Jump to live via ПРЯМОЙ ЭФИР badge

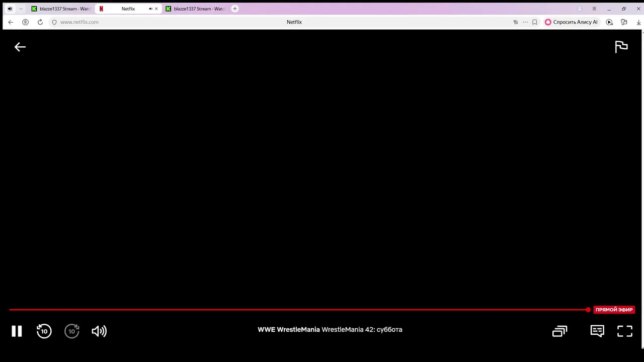tap(614, 310)
